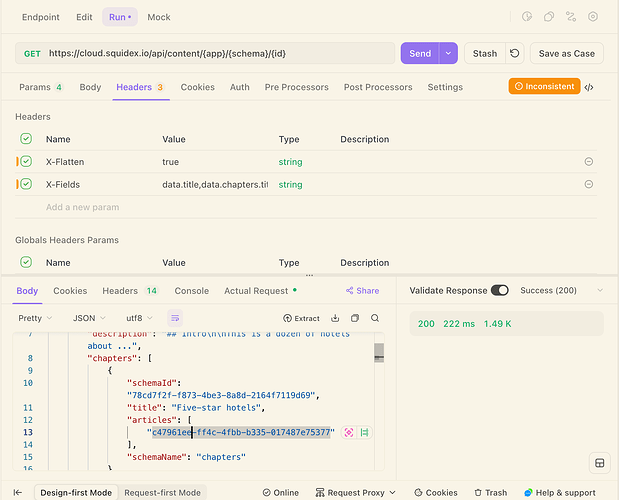Uncheck the X-Flatten header checkbox
Image resolution: width=619 pixels, height=500 pixels.
pyautogui.click(x=26, y=161)
